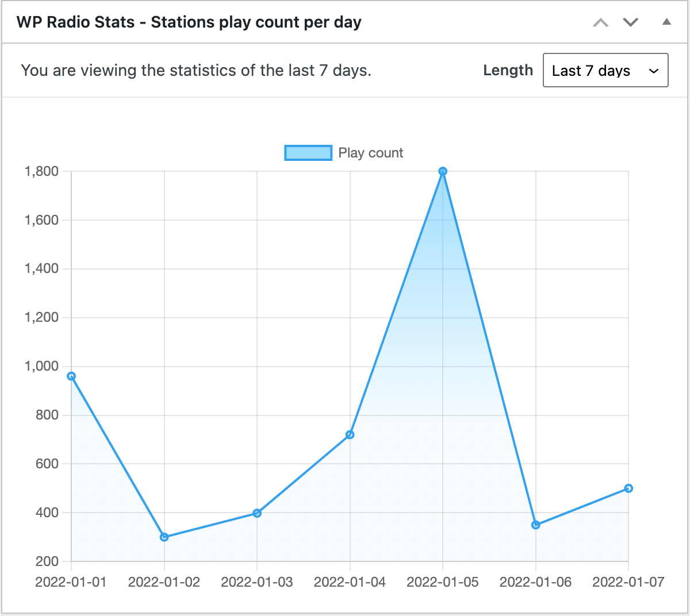
Task: Open the Last 7 days dropdown
Action: [605, 70]
